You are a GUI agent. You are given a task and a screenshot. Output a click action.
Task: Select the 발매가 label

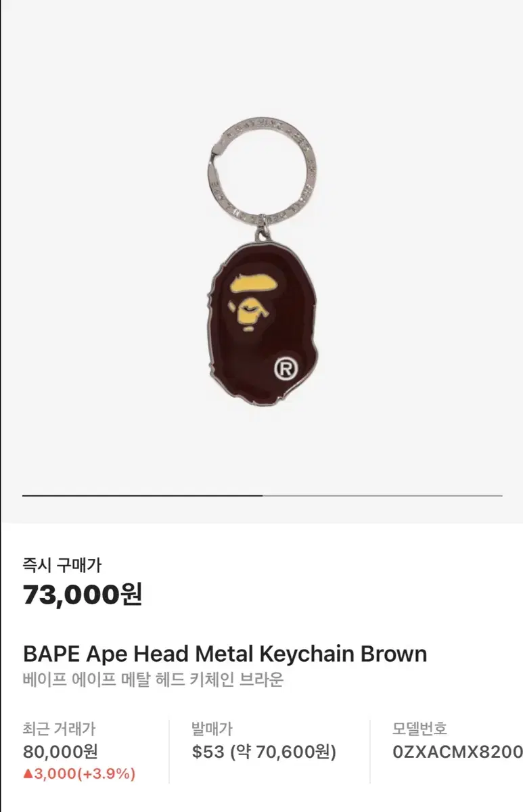tap(212, 729)
